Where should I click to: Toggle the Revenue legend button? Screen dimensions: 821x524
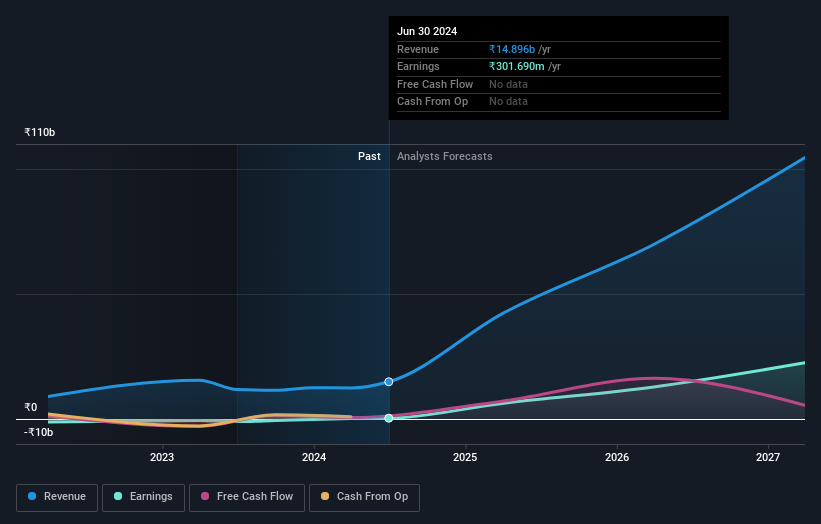tap(57, 497)
